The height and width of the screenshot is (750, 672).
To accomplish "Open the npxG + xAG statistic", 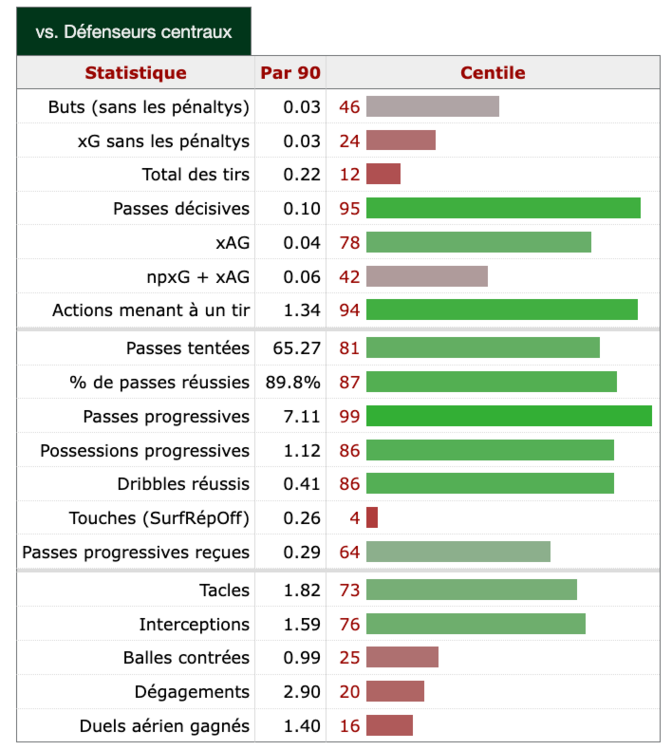I will [198, 277].
